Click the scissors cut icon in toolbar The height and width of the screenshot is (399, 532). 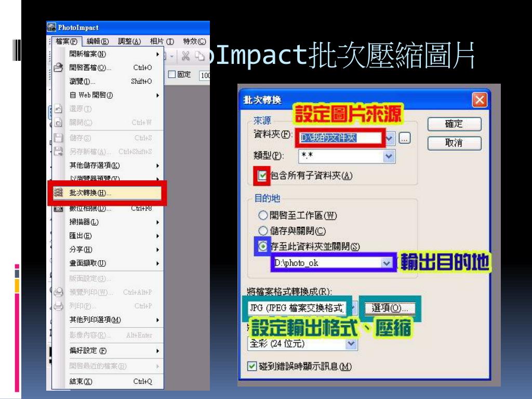click(185, 56)
